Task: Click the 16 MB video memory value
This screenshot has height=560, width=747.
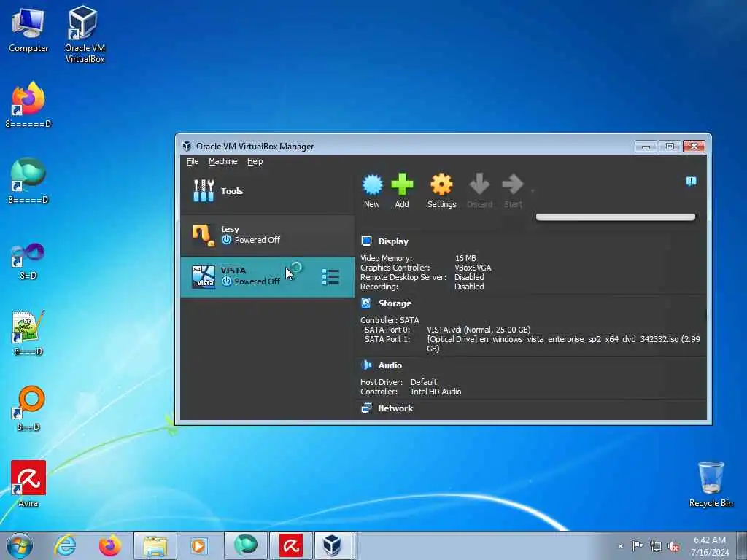Action: 465,258
